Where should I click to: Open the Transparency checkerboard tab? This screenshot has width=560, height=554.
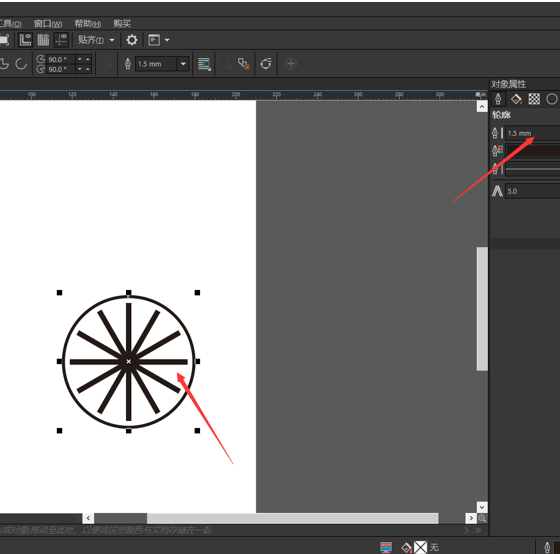534,99
